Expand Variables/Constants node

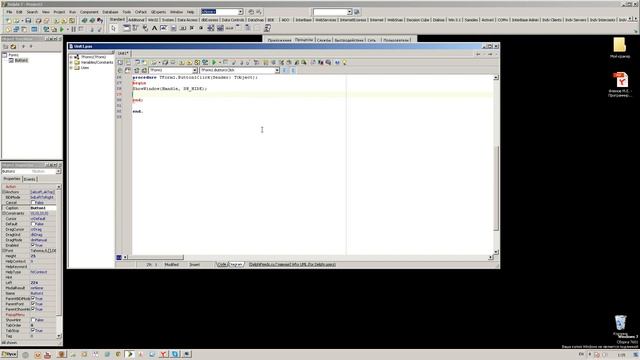(x=71, y=62)
